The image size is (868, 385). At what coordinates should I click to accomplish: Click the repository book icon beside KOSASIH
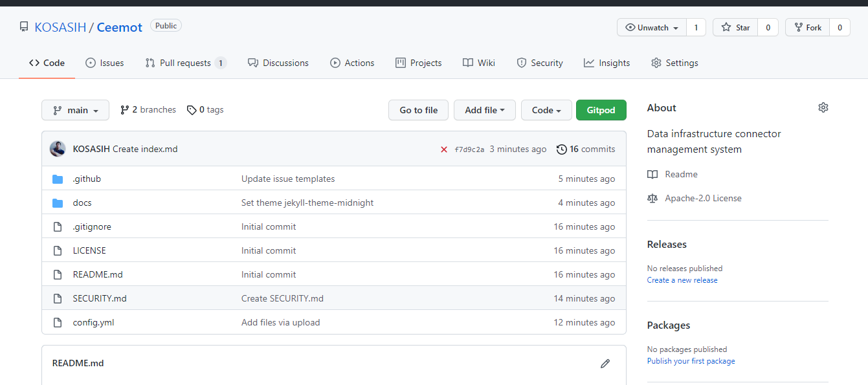click(24, 27)
